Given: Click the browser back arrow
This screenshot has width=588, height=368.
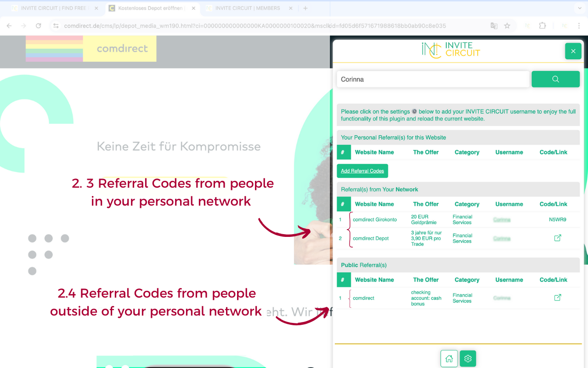Looking at the screenshot, I should pos(9,26).
